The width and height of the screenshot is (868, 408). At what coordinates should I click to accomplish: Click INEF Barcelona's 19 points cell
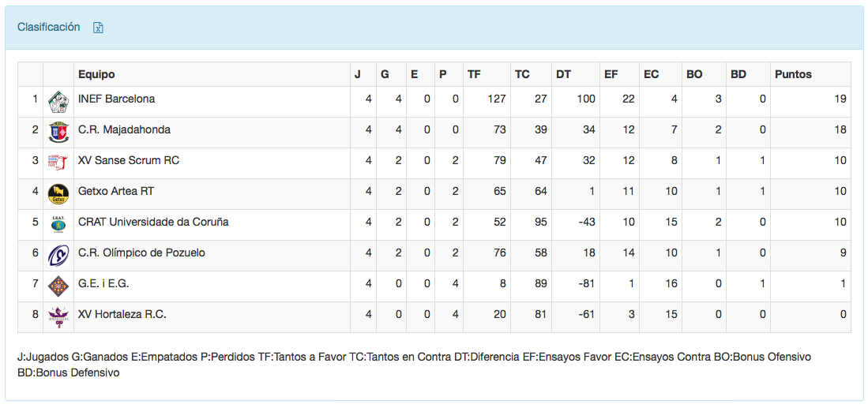click(x=840, y=99)
